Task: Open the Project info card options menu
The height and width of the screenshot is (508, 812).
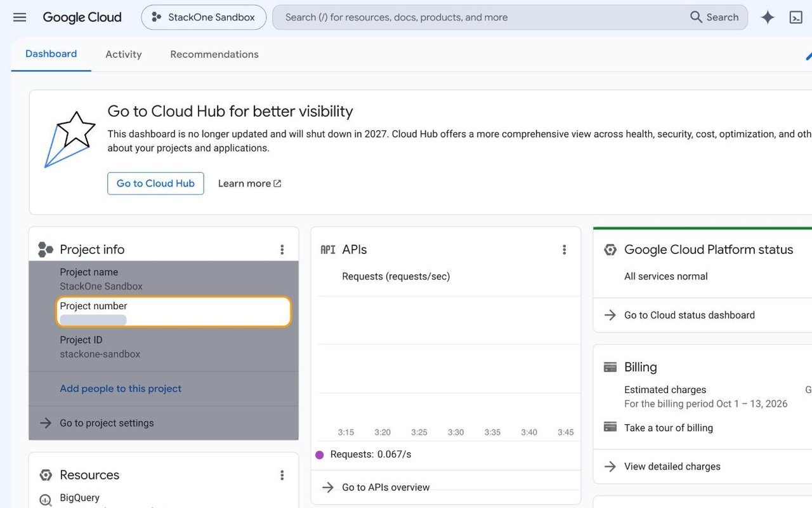Action: tap(282, 250)
